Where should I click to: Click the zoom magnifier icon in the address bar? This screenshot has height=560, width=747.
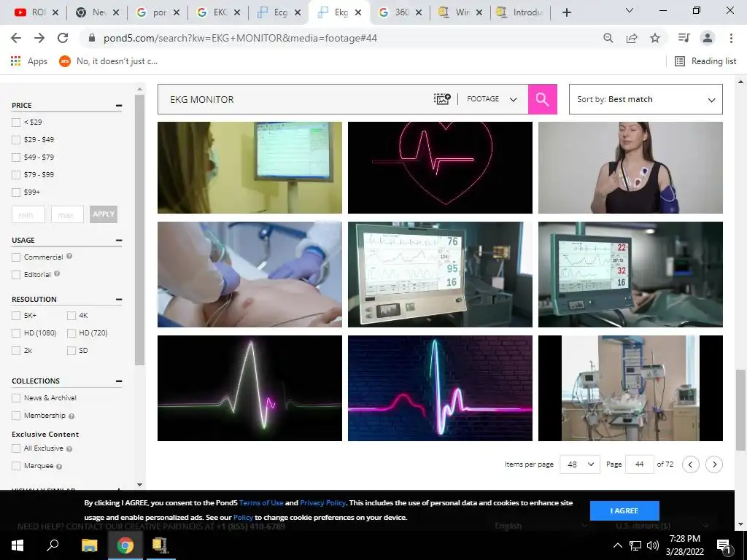click(x=608, y=38)
